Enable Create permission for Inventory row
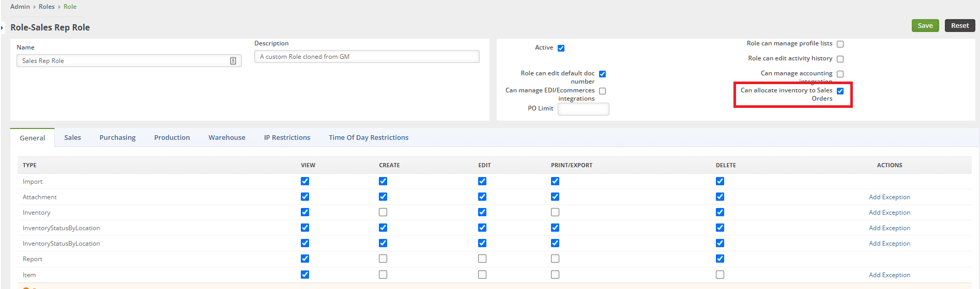This screenshot has height=289, width=980. pyautogui.click(x=383, y=212)
